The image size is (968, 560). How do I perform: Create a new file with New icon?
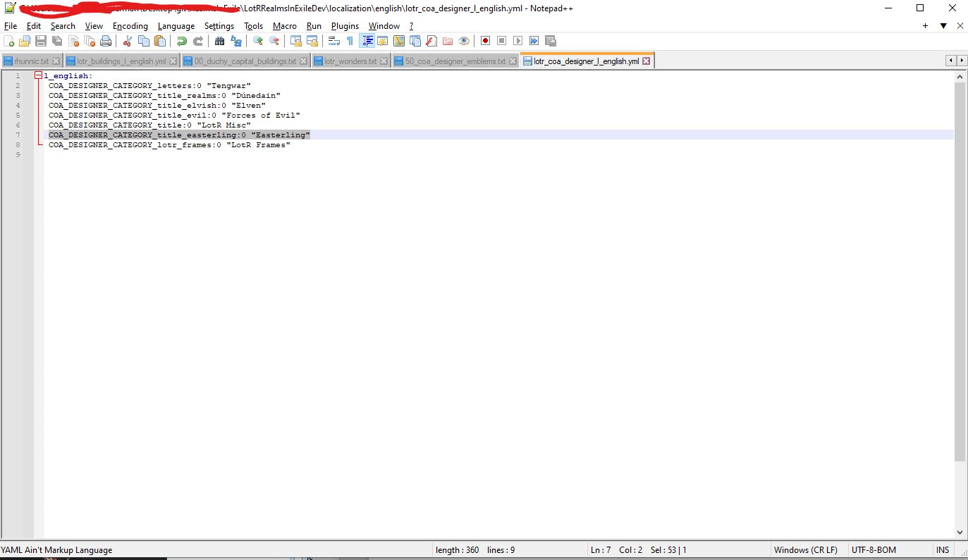[9, 41]
